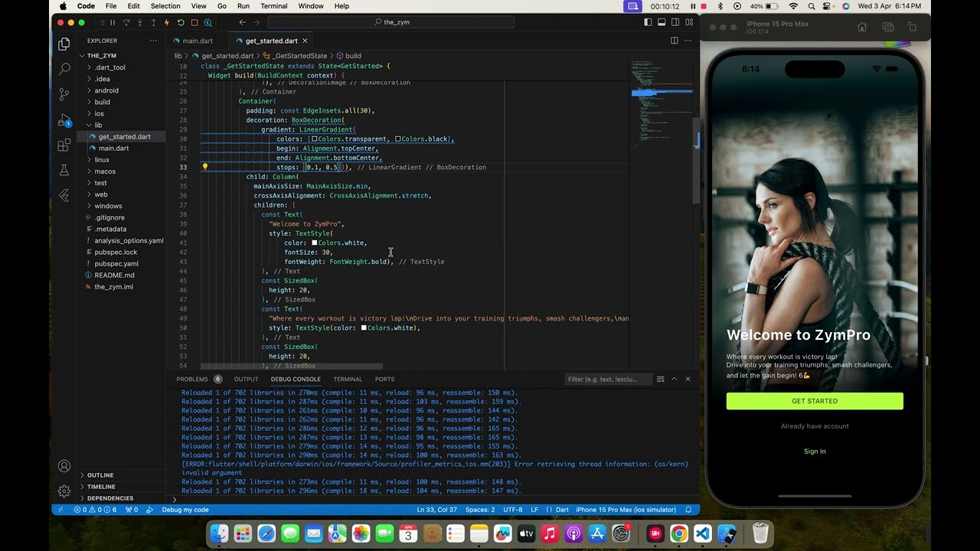Collapse the THE_ZYM project root

point(101,56)
